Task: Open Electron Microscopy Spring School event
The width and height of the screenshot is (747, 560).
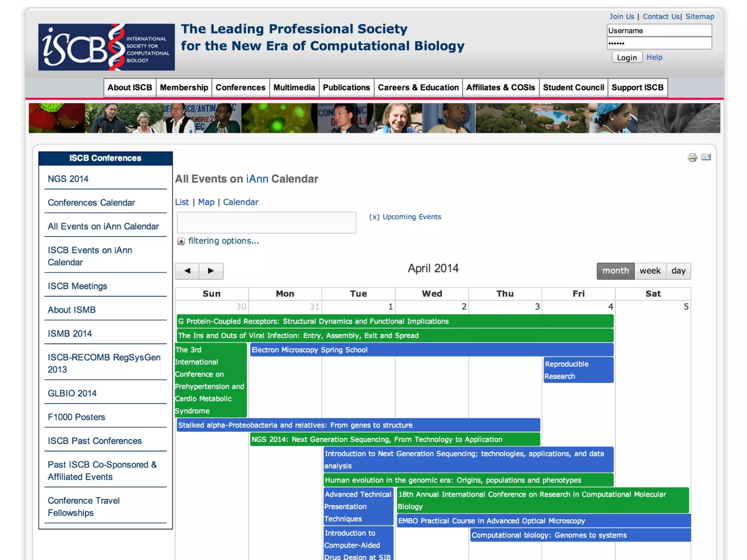Action: click(309, 350)
